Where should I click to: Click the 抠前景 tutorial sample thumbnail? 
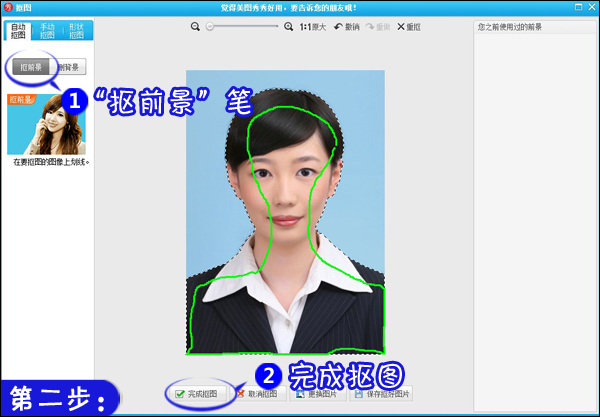(46, 124)
